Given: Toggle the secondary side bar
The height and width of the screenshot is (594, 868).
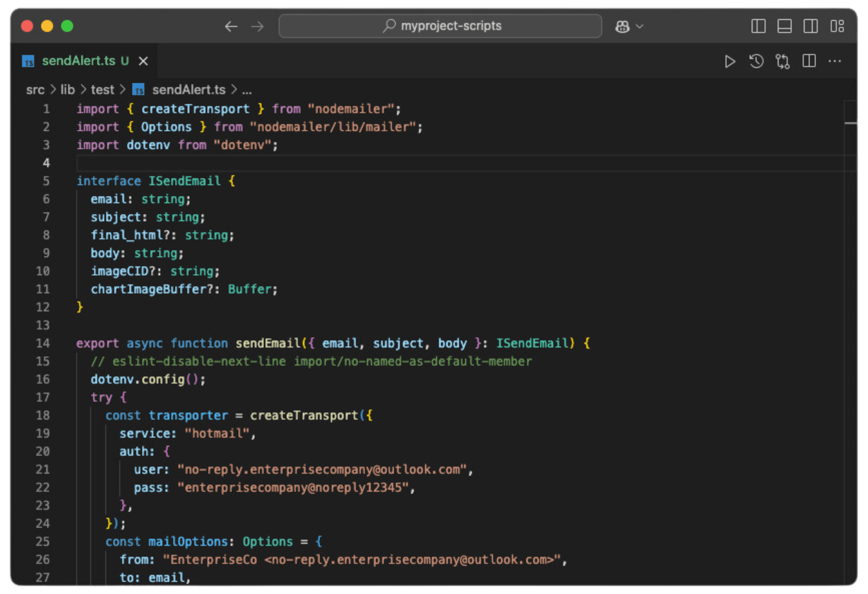Looking at the screenshot, I should tap(810, 26).
